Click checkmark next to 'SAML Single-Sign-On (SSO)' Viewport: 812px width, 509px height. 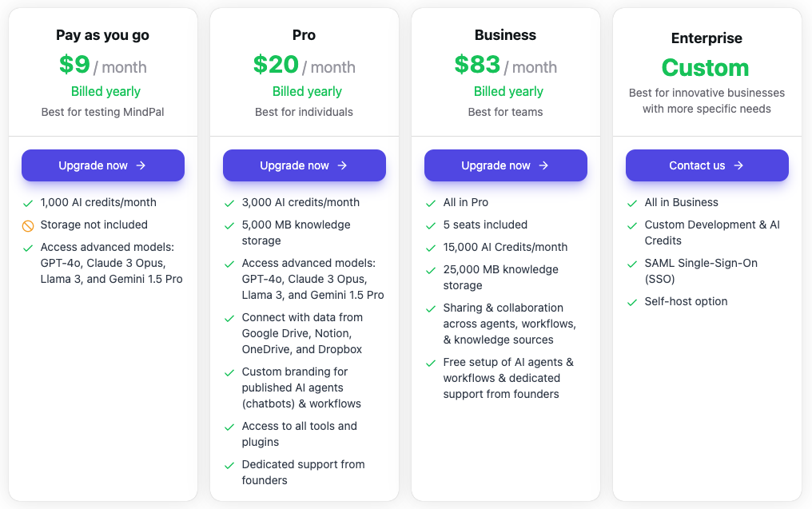pyautogui.click(x=632, y=264)
